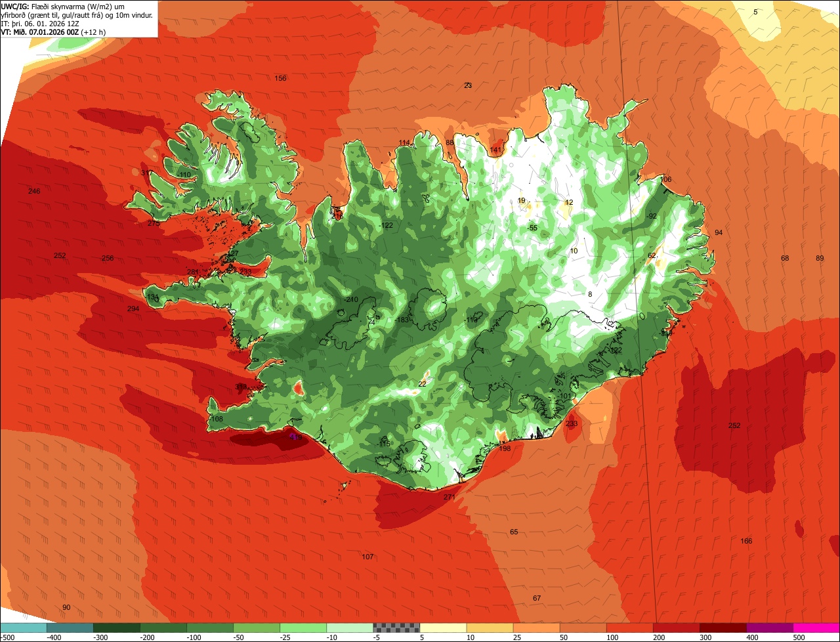This screenshot has width=840, height=642.
Task: Click the -10 pale green legend swatch
Action: pyautogui.click(x=350, y=628)
